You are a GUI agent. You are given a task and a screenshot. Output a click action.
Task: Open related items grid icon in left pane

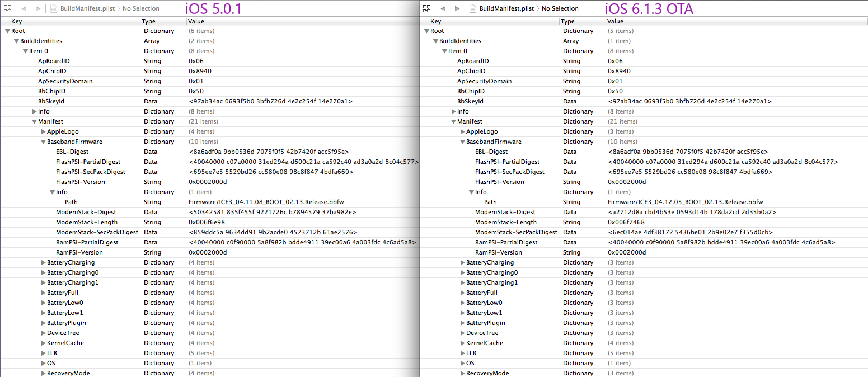8,8
